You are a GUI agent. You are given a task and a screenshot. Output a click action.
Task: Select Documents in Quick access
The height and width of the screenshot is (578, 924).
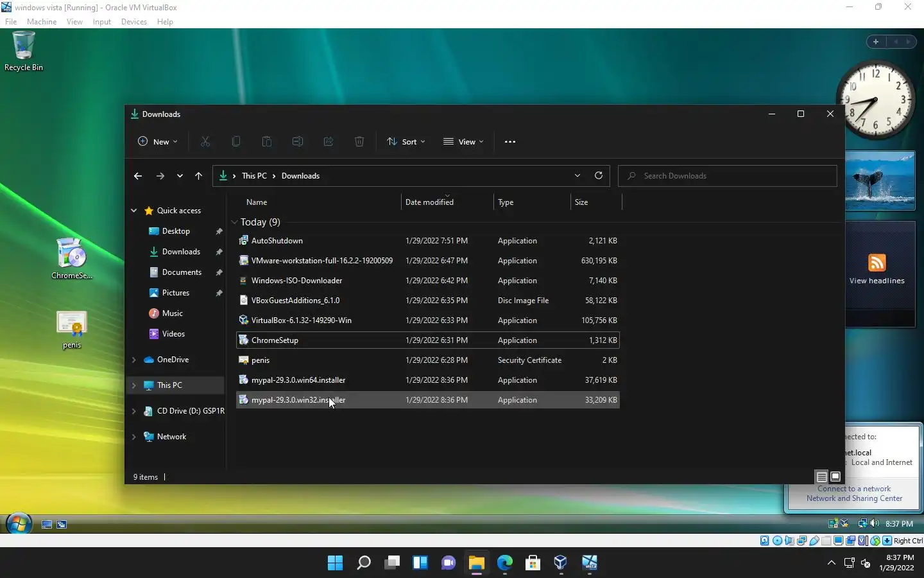(182, 272)
